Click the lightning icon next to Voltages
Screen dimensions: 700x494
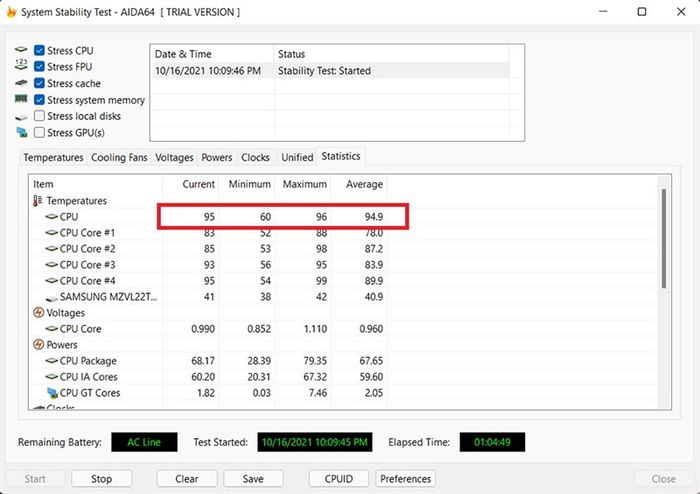click(x=38, y=312)
